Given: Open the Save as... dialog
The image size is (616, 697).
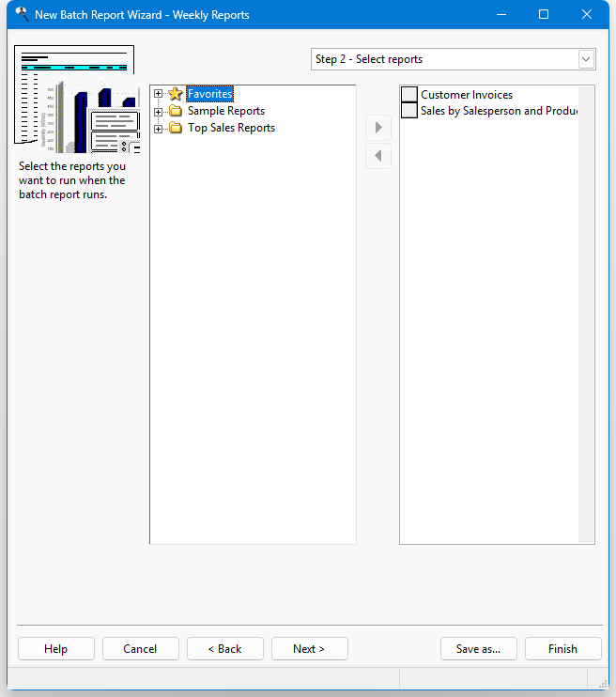Looking at the screenshot, I should click(x=478, y=649).
